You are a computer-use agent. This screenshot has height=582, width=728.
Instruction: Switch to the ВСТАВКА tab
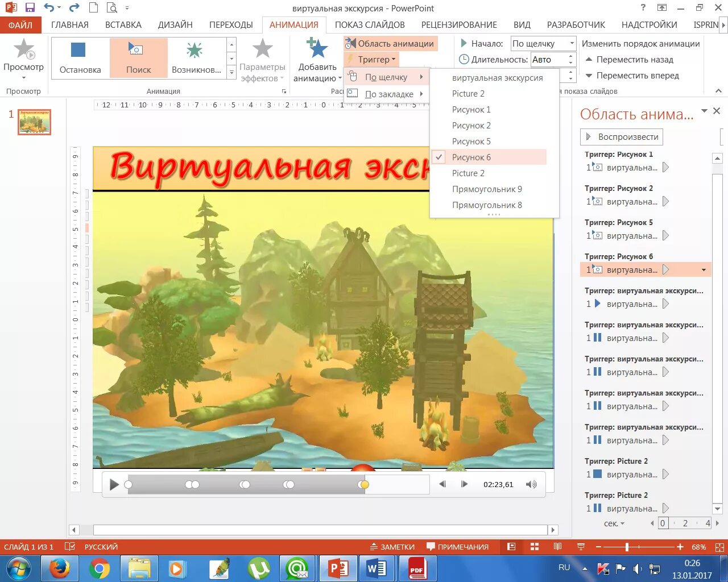[x=123, y=25]
